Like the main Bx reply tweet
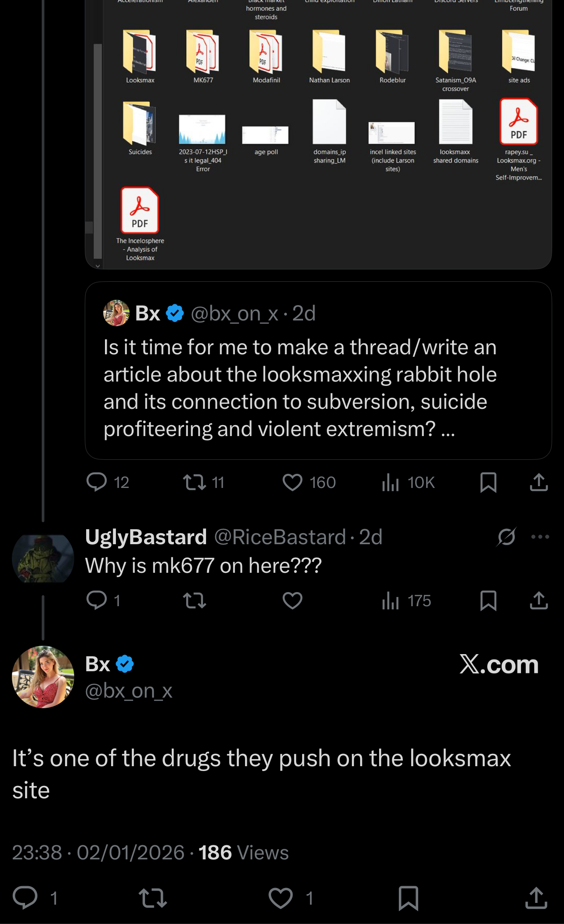 (x=281, y=898)
